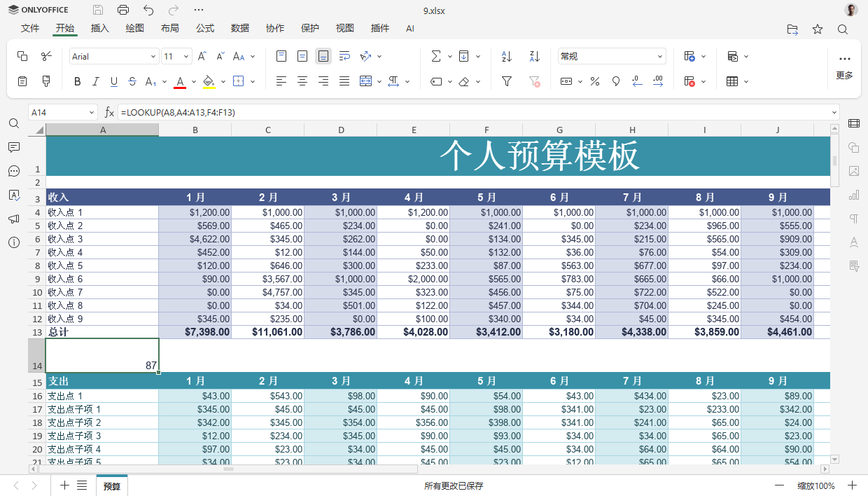This screenshot has width=868, height=496.
Task: Toggle bold formatting on selected cell
Action: 77,81
